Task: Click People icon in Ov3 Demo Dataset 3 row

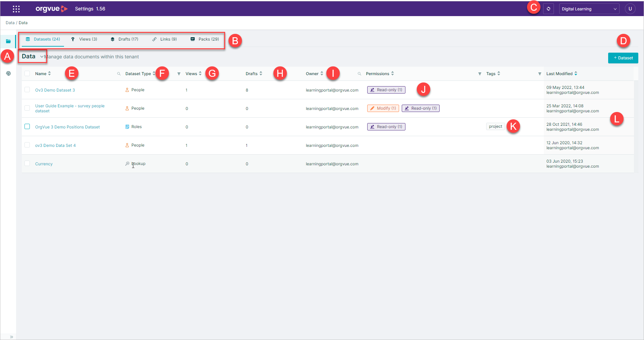Action: point(127,90)
